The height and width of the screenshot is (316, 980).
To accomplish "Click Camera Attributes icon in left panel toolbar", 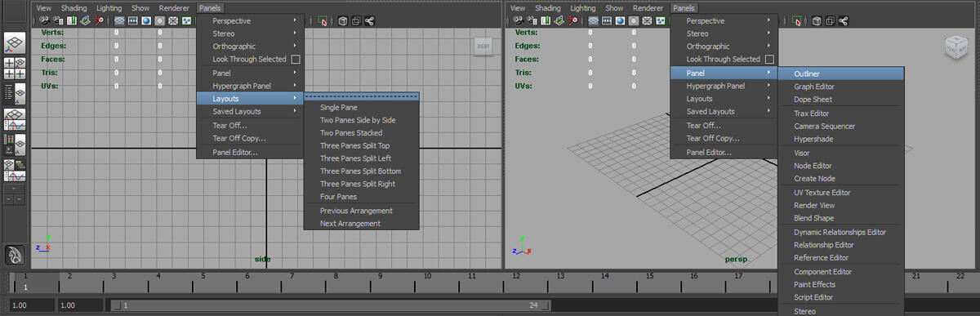I will pos(58,20).
